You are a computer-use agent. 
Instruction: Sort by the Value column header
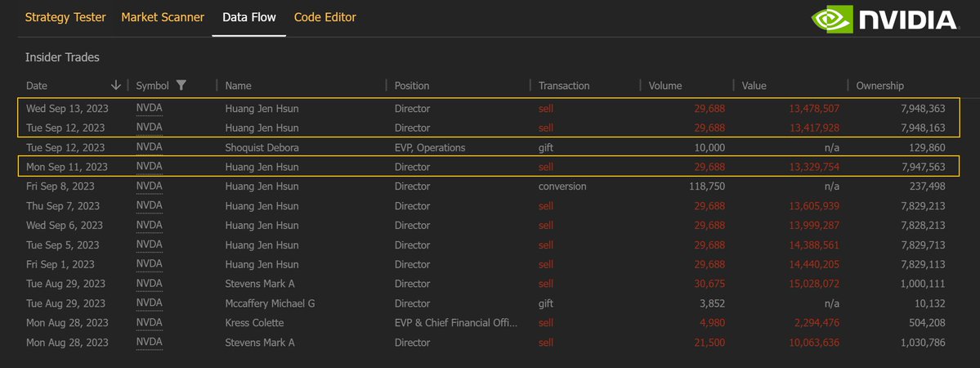pyautogui.click(x=754, y=86)
